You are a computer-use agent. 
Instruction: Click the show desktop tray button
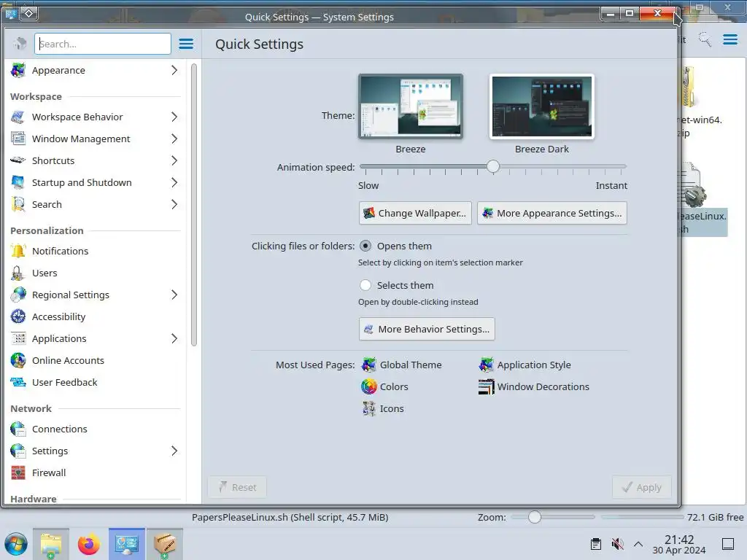(x=727, y=544)
